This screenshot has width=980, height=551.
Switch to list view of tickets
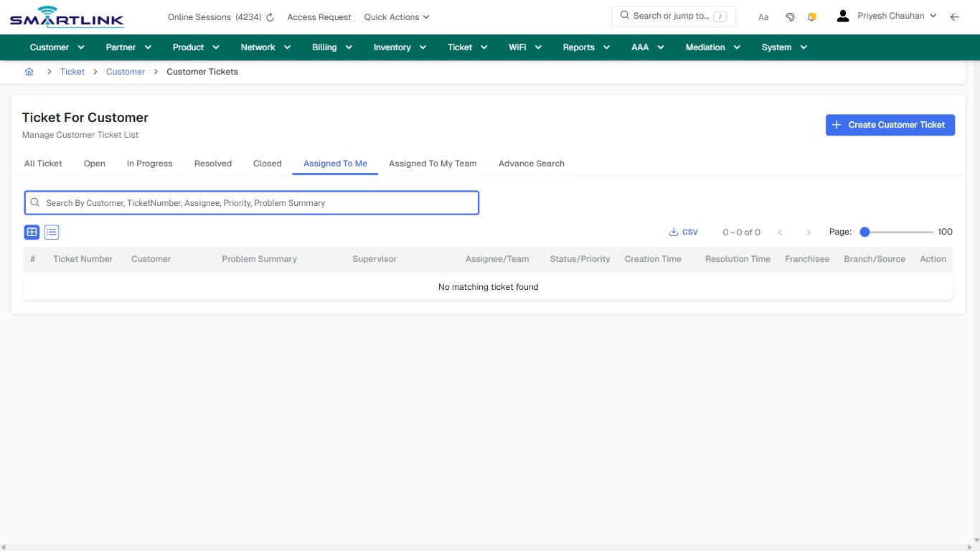tap(51, 232)
